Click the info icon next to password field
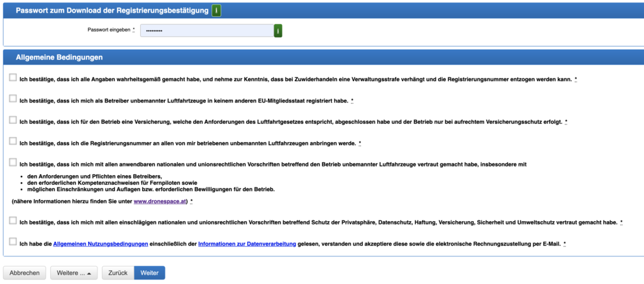644x284 pixels. [x=278, y=30]
